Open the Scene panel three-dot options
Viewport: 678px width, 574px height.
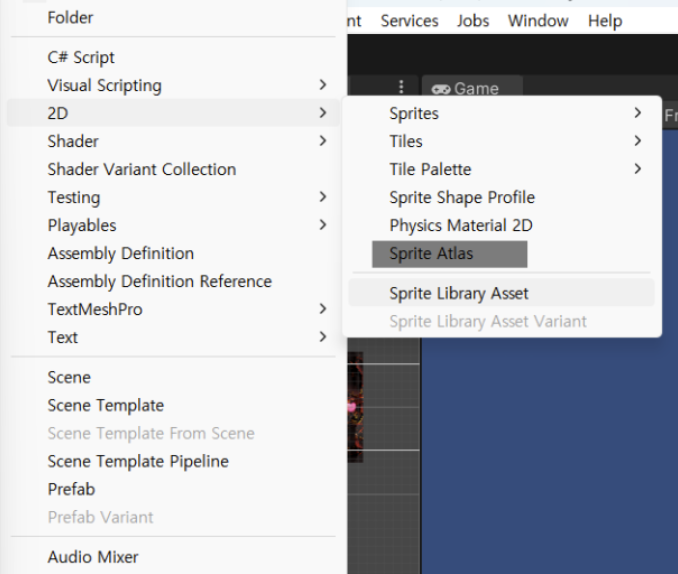click(x=401, y=87)
